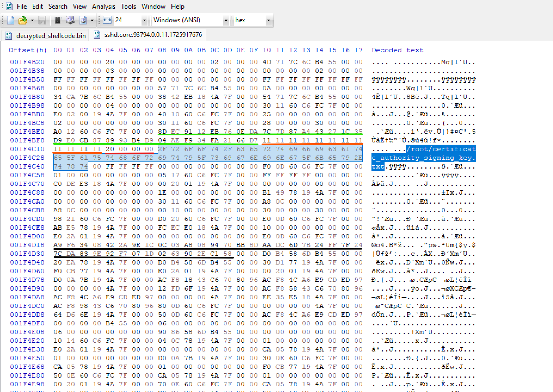The height and width of the screenshot is (392, 553).
Task: Click the Decoded text column header
Action: click(397, 50)
